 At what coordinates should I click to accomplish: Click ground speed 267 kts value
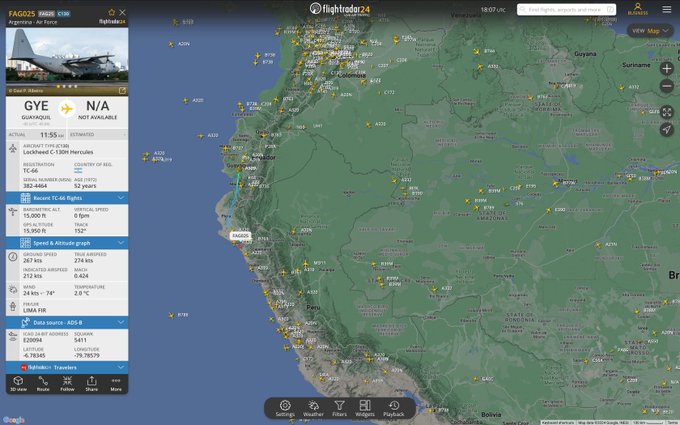33,261
